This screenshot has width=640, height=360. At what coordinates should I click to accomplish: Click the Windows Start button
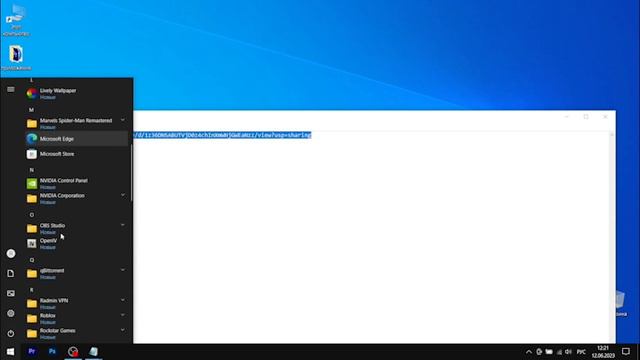click(10, 351)
